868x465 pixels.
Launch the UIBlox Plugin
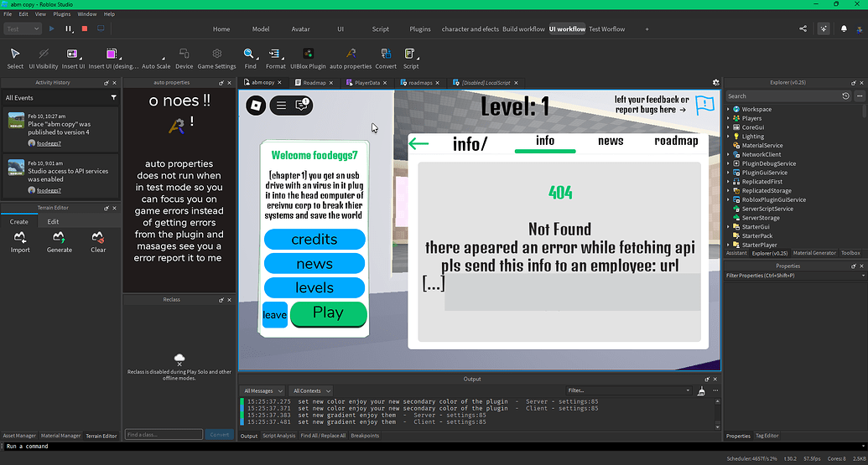(308, 58)
